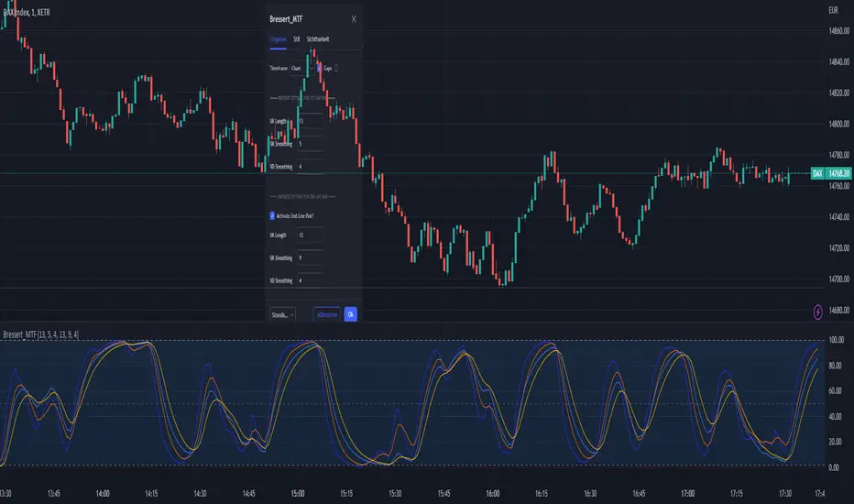Click the SK Smoothing field showing 9
Viewport: 854px width, 504px height.
point(309,258)
